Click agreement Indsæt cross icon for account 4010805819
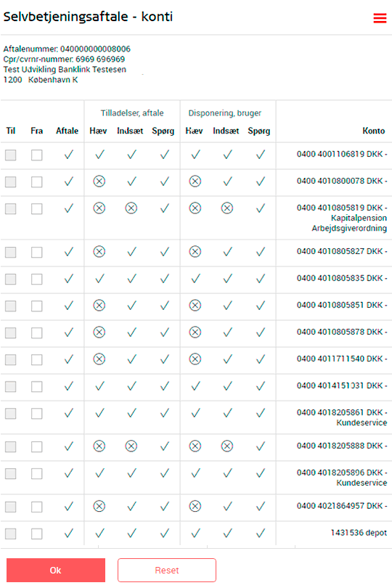Screen dimensions: 392x588 [131, 208]
